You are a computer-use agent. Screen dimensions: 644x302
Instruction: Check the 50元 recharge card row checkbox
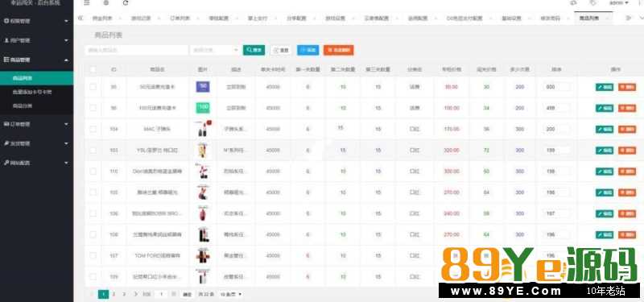(x=93, y=87)
